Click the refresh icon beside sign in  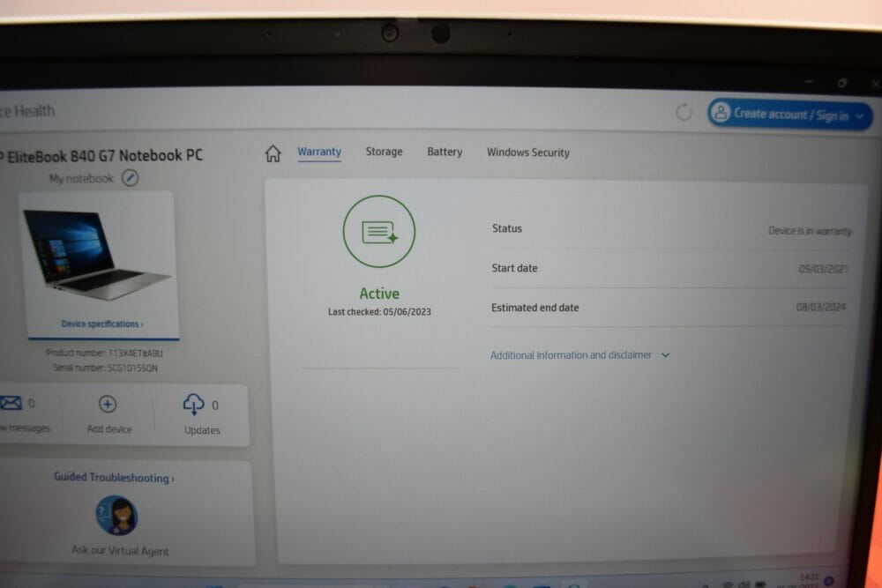point(684,113)
